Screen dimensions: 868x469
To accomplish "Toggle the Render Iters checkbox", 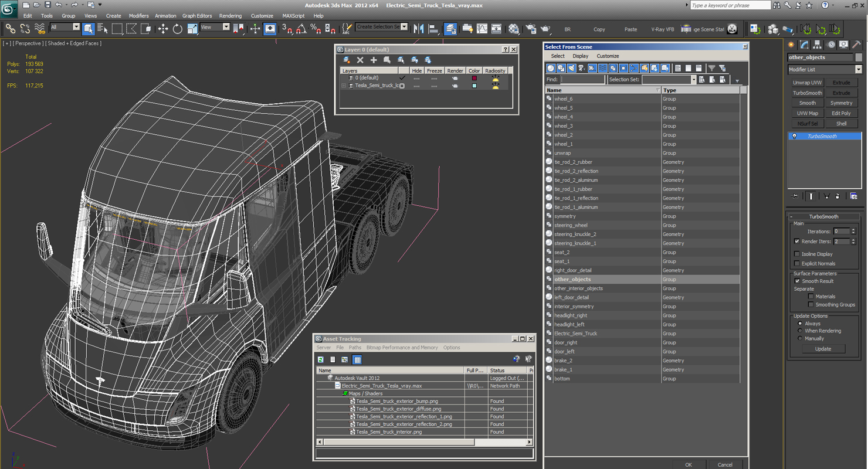I will click(796, 242).
